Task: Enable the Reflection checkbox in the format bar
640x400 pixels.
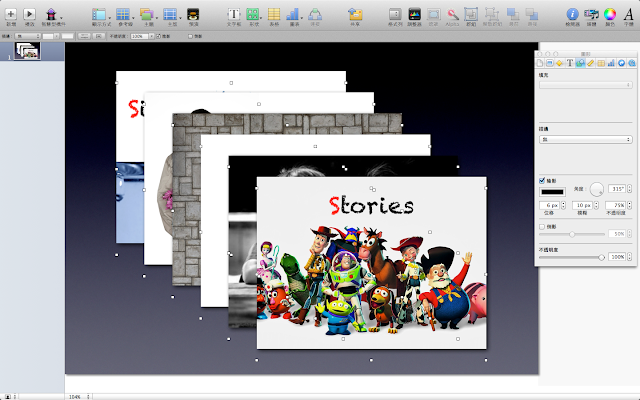Action: 190,36
